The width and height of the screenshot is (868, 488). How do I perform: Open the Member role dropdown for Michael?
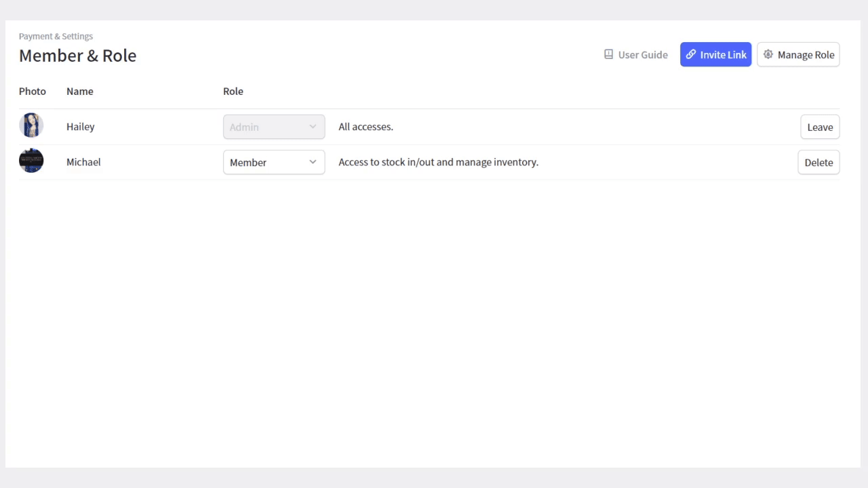tap(273, 162)
